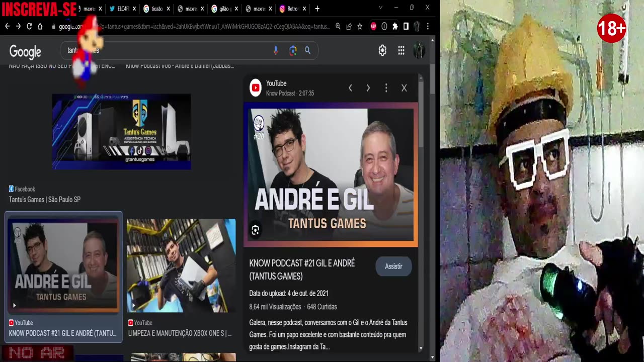Reload the page with the refresh icon
Image resolution: width=644 pixels, height=362 pixels.
click(x=29, y=26)
